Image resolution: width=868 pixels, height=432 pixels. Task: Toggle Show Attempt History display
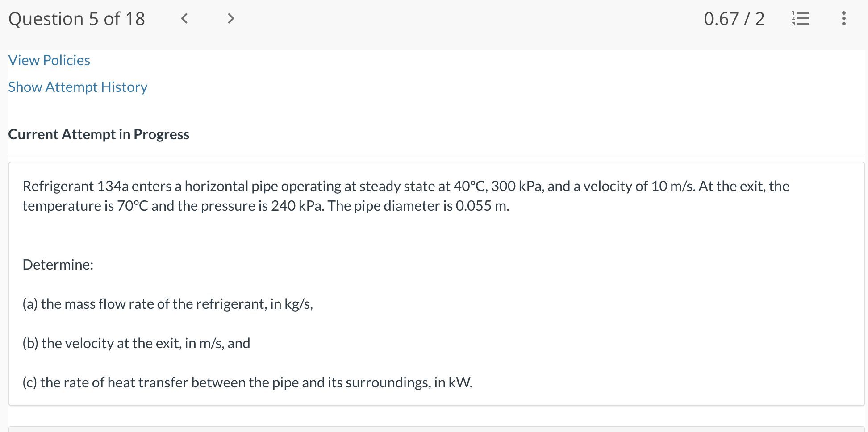77,87
